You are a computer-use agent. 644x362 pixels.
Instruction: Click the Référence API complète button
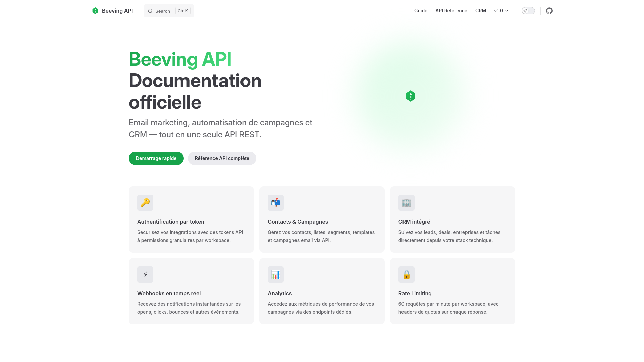pos(222,158)
